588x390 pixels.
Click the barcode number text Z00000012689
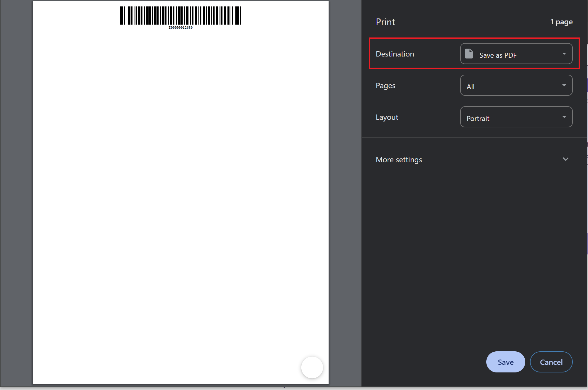(181, 27)
